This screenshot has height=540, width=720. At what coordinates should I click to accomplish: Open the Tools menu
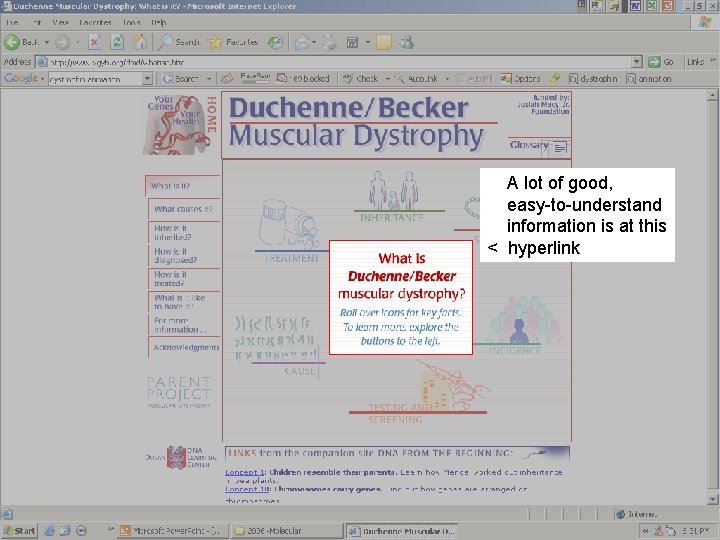(131, 22)
